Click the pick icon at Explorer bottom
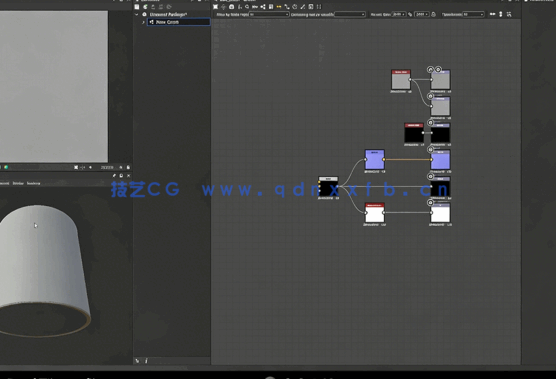This screenshot has width=556, height=379. tap(137, 361)
